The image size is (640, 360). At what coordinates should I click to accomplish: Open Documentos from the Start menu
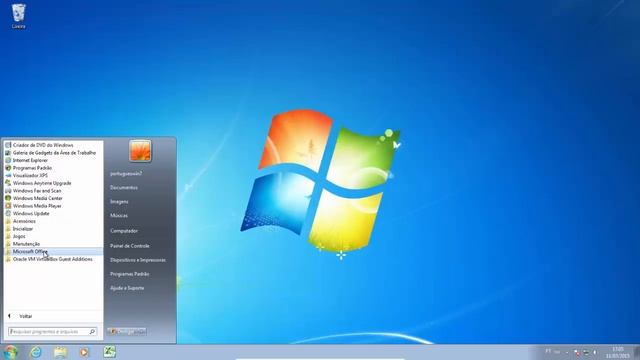point(124,188)
